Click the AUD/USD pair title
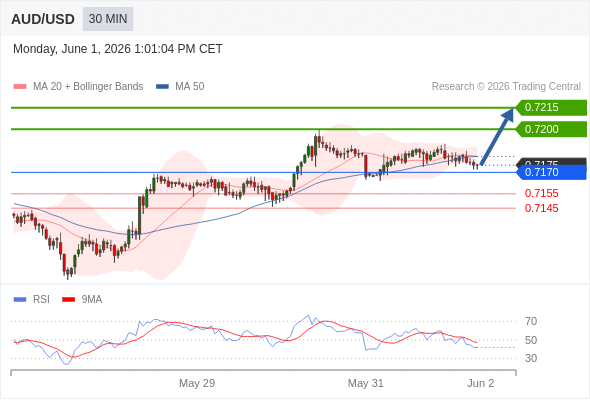Screen dimensions: 590x400 [43, 19]
